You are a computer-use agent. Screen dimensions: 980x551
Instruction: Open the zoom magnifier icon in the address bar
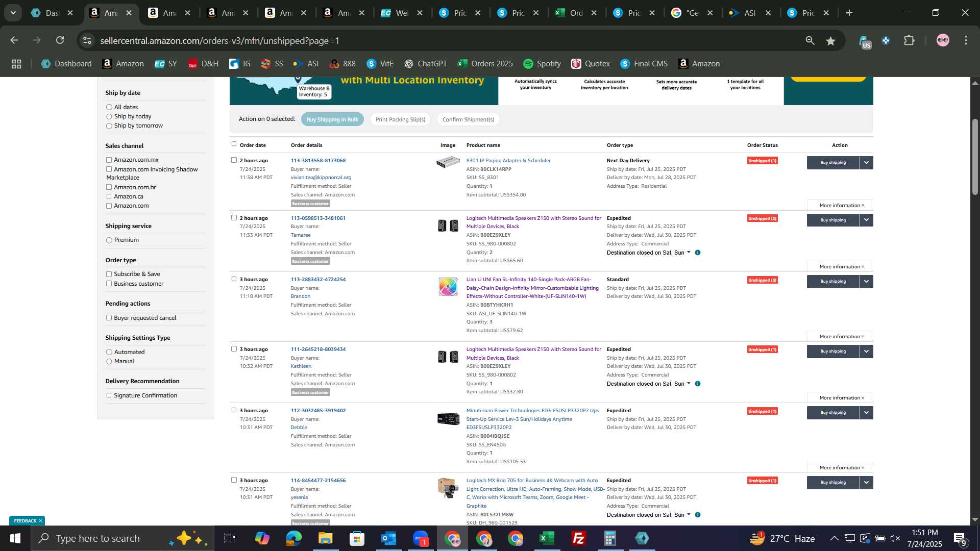click(810, 41)
